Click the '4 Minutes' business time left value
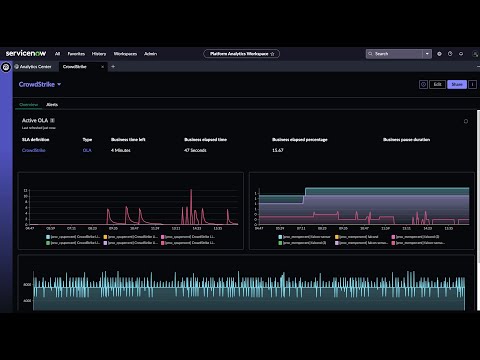Viewport: 480px width, 360px height. pos(121,150)
